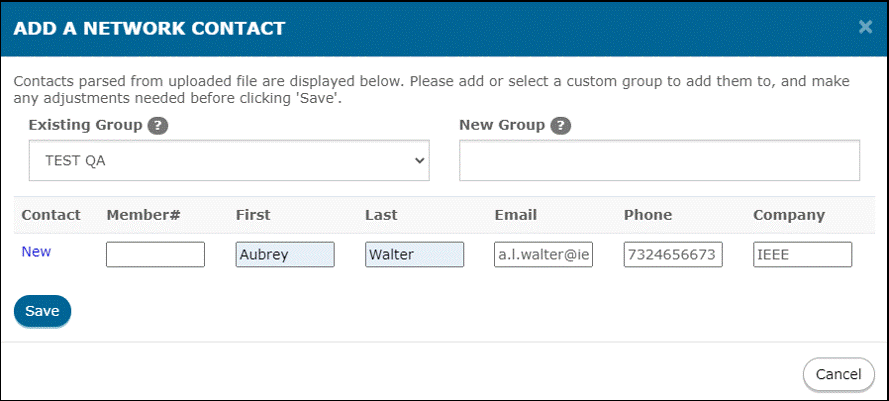Click the Contact column header
The width and height of the screenshot is (889, 401).
click(x=51, y=215)
